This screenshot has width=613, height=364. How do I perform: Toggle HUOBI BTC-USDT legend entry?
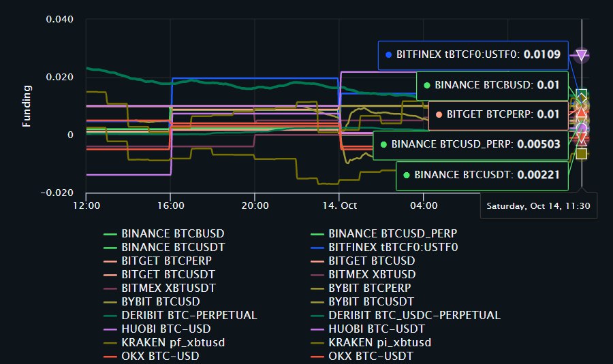[x=368, y=329]
